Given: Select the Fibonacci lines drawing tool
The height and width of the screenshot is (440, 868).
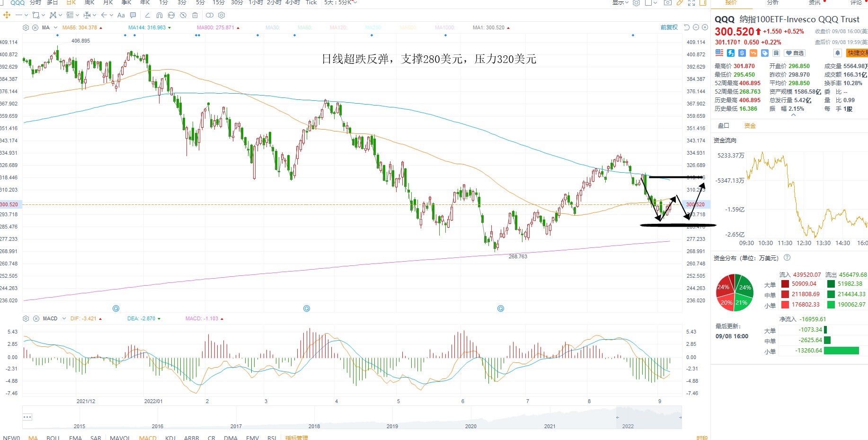Looking at the screenshot, I should pos(70,15).
